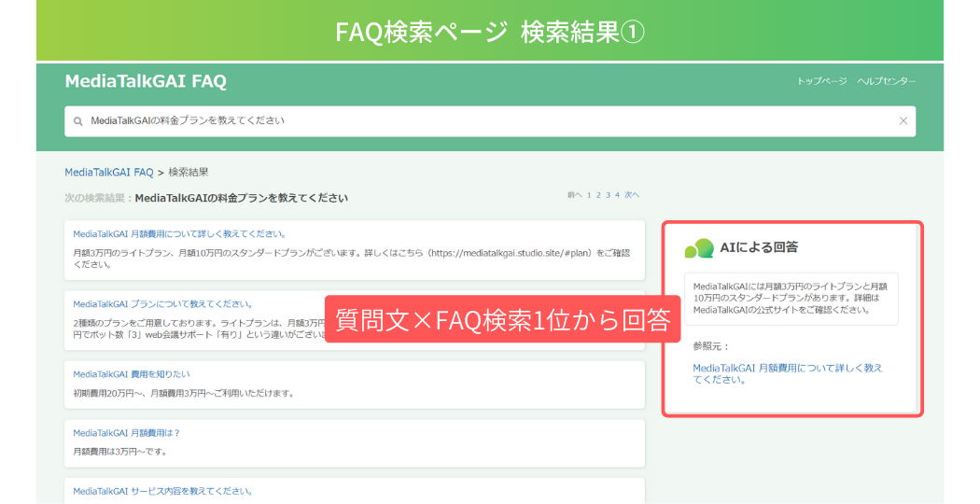Open result 費用を知りたい
Screen dimensions: 980x504
click(132, 374)
